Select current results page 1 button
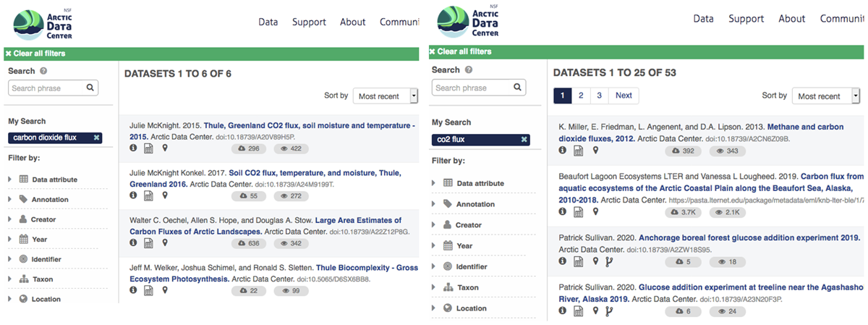Screen dimensions: 868x325 click(x=563, y=96)
